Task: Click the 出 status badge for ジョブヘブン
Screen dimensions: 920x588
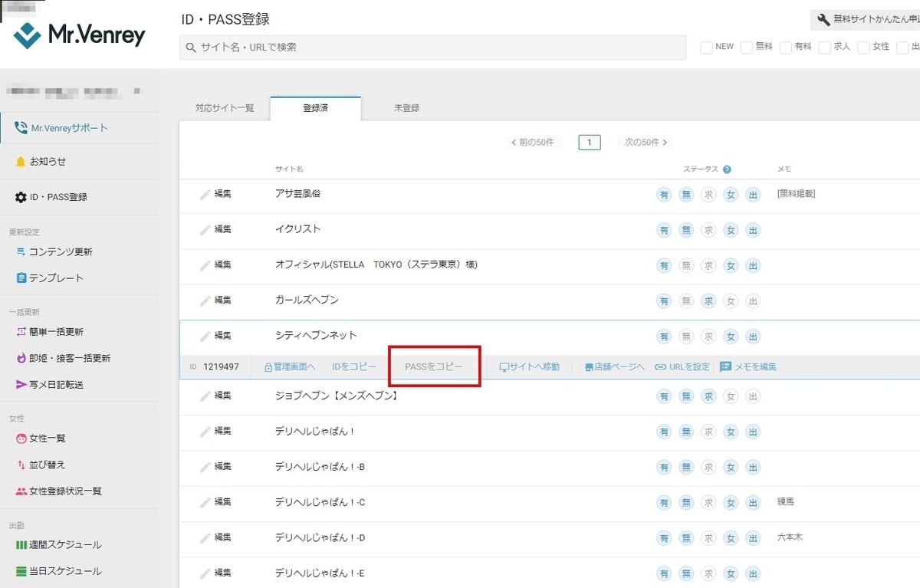Action: point(753,396)
